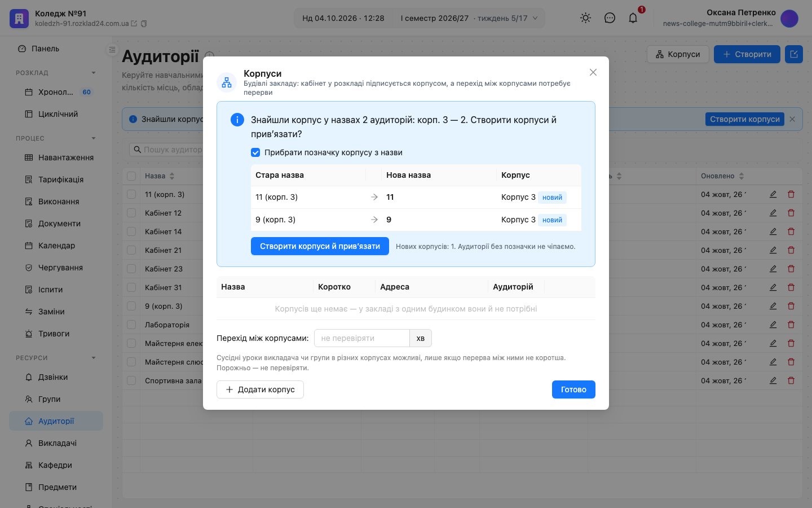Click the Готово button
Image resolution: width=812 pixels, height=508 pixels.
573,389
